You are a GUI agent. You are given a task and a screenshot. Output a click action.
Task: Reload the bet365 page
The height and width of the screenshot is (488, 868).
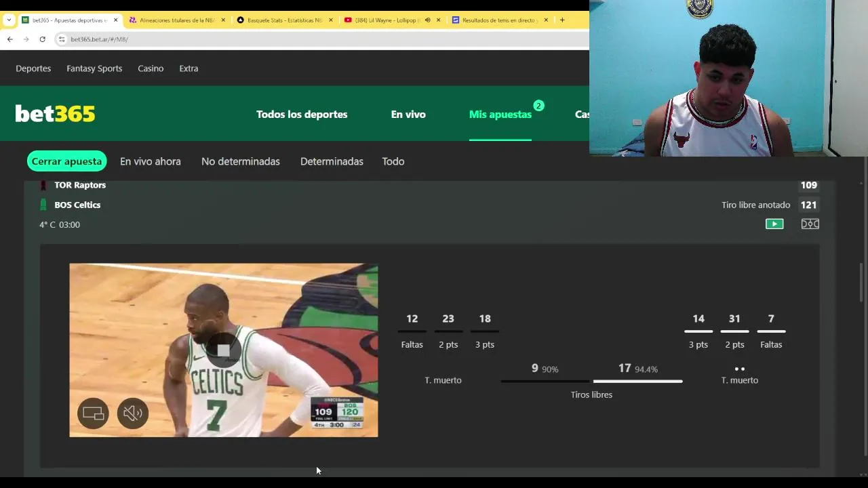(x=42, y=39)
